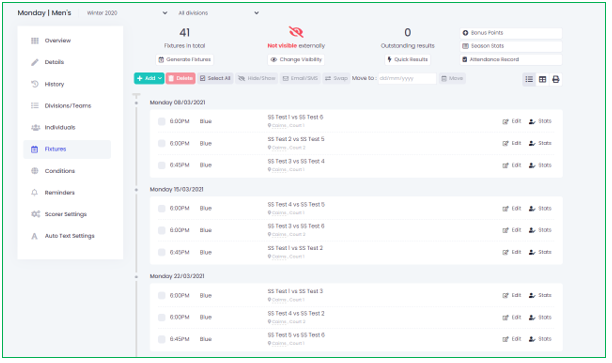The image size is (612, 363).
Task: Click the Monday 22/03/2021 date heading
Action: 177,276
